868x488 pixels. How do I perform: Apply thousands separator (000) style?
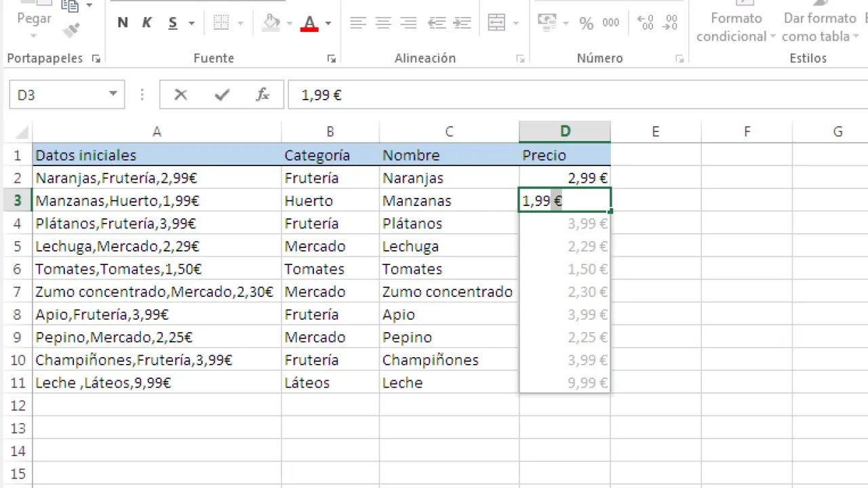tap(610, 23)
